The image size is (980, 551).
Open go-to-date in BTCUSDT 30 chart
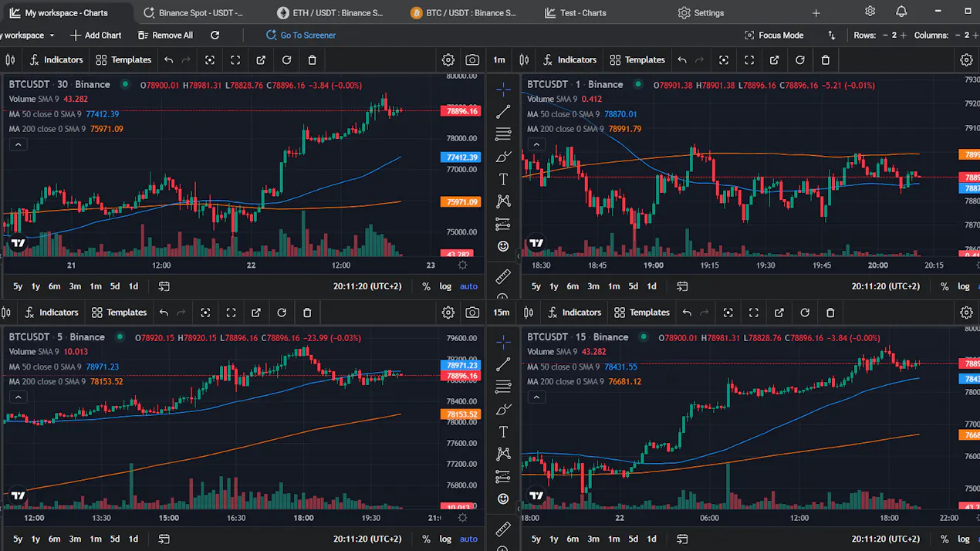(164, 286)
